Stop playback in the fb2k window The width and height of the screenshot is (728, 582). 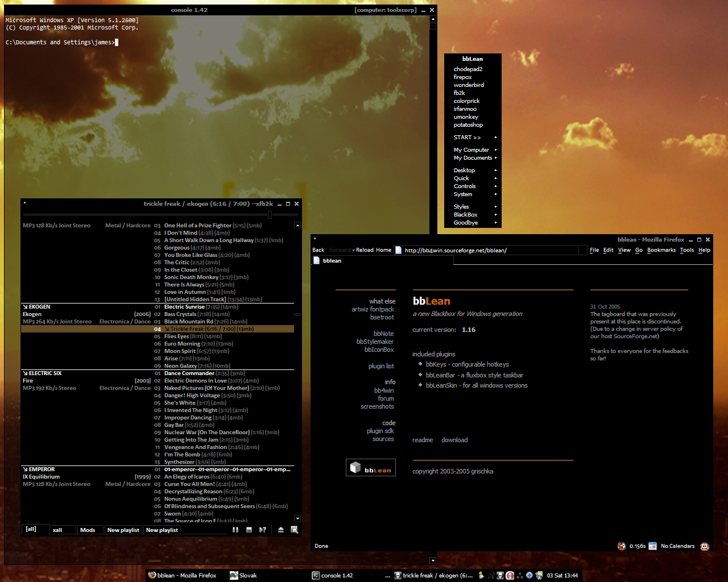(x=249, y=530)
